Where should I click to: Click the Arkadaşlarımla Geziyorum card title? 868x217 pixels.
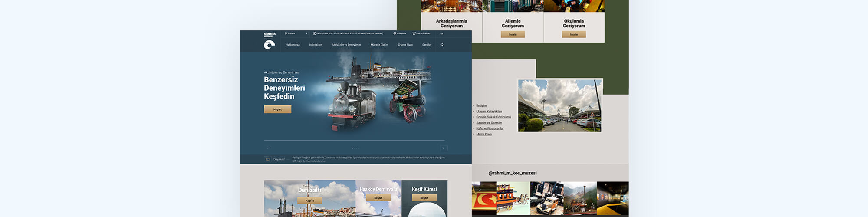tap(452, 23)
